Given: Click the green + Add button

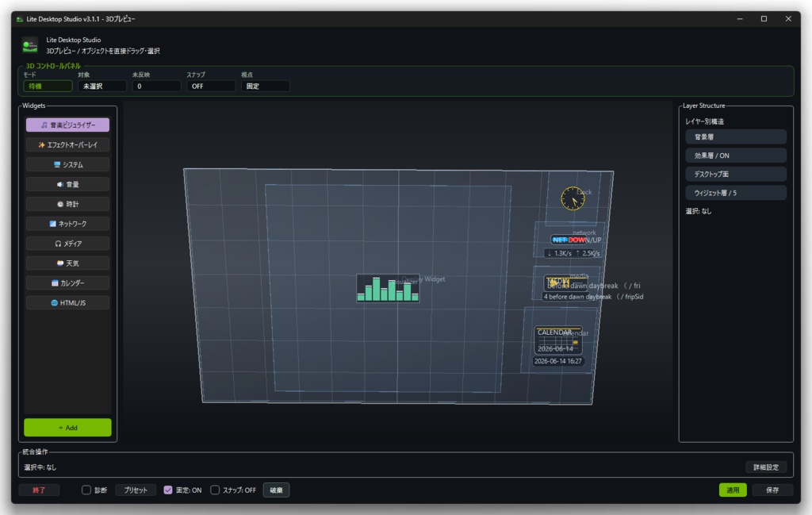Looking at the screenshot, I should 68,428.
